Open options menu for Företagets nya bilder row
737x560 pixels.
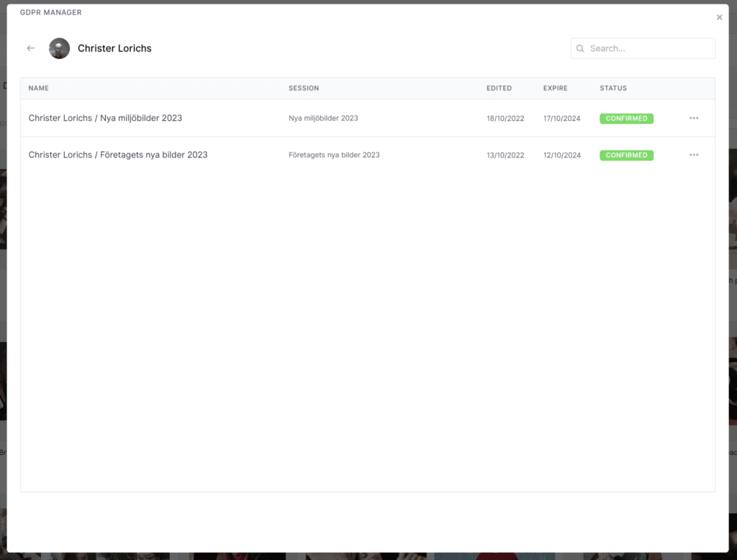tap(694, 155)
